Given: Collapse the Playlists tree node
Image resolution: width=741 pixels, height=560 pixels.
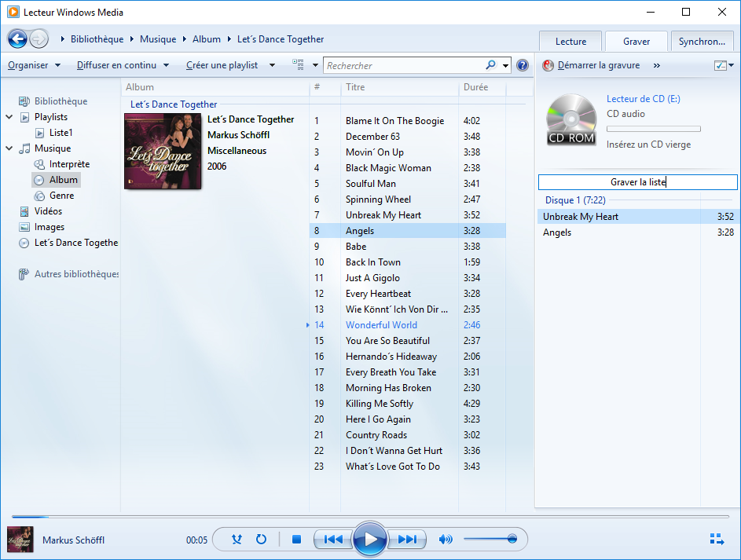Looking at the screenshot, I should point(9,116).
